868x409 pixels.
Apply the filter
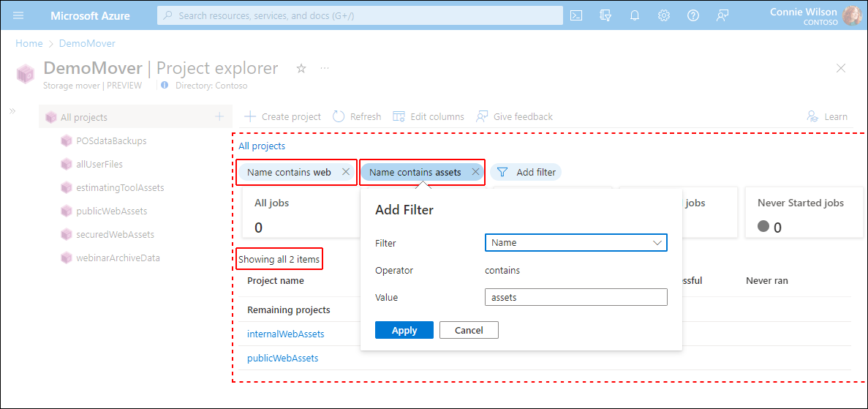coord(404,330)
